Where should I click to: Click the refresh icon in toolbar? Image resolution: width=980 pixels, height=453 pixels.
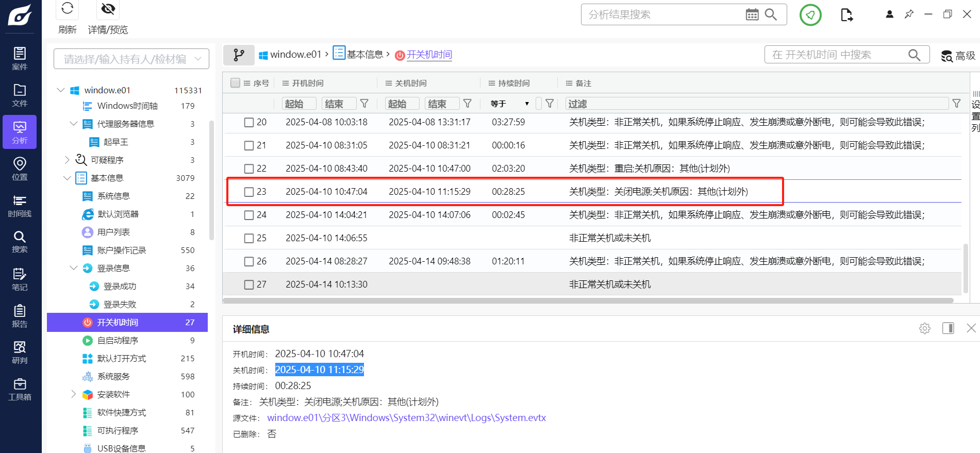coord(67,9)
